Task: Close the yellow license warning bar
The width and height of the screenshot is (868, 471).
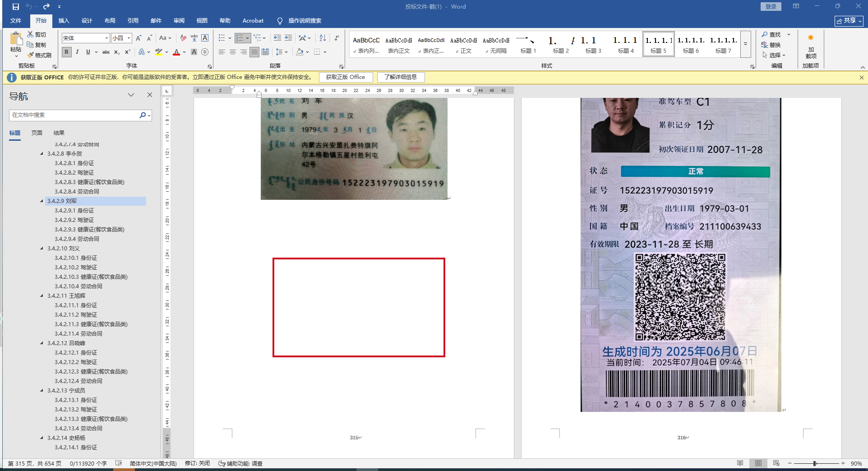Action: click(x=861, y=78)
